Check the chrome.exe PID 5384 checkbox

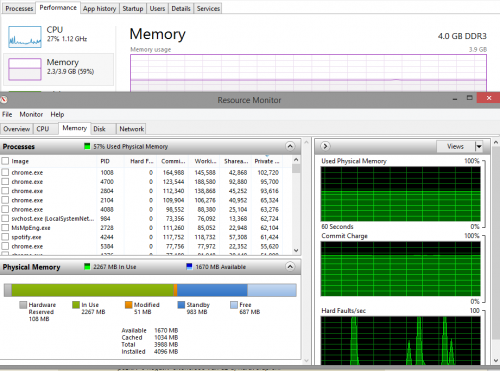pyautogui.click(x=5, y=246)
